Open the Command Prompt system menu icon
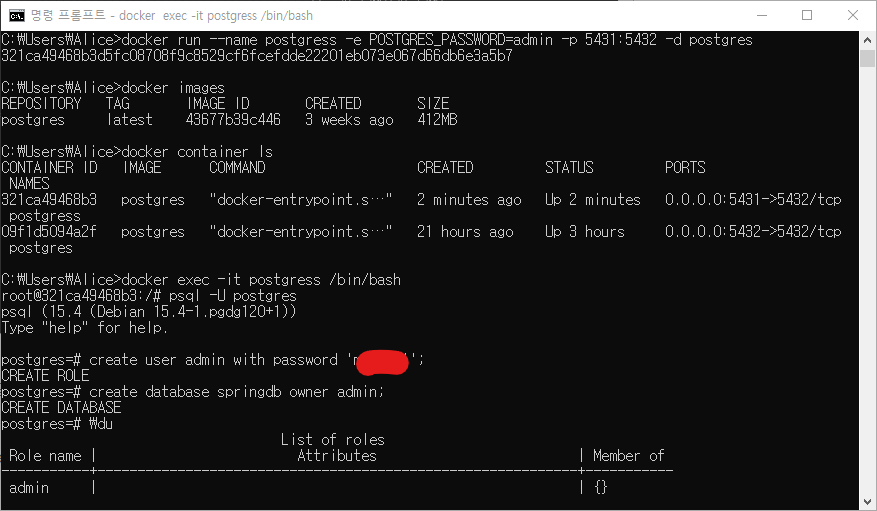The height and width of the screenshot is (511, 877). pyautogui.click(x=17, y=15)
